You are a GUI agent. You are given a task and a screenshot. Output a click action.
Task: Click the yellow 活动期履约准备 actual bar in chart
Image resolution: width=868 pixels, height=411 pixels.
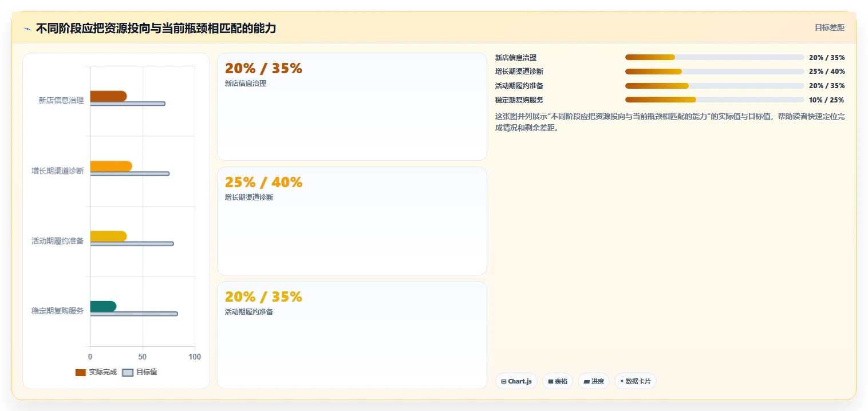(x=108, y=236)
